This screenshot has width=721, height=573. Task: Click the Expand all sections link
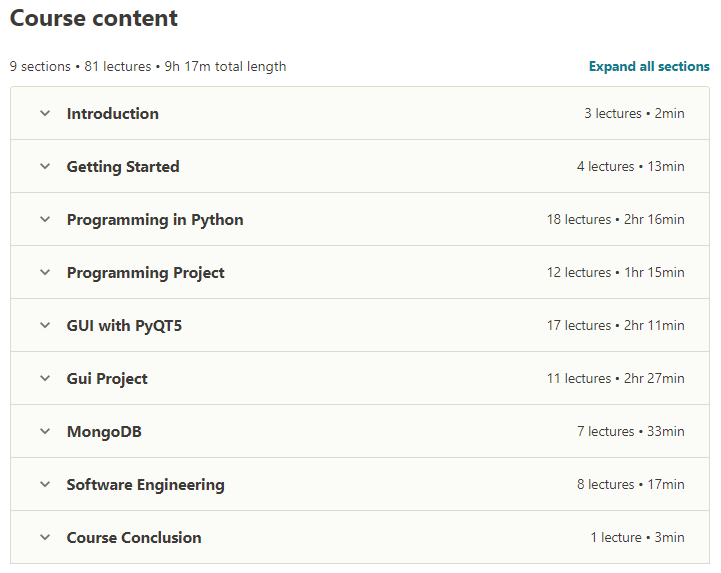[649, 66]
